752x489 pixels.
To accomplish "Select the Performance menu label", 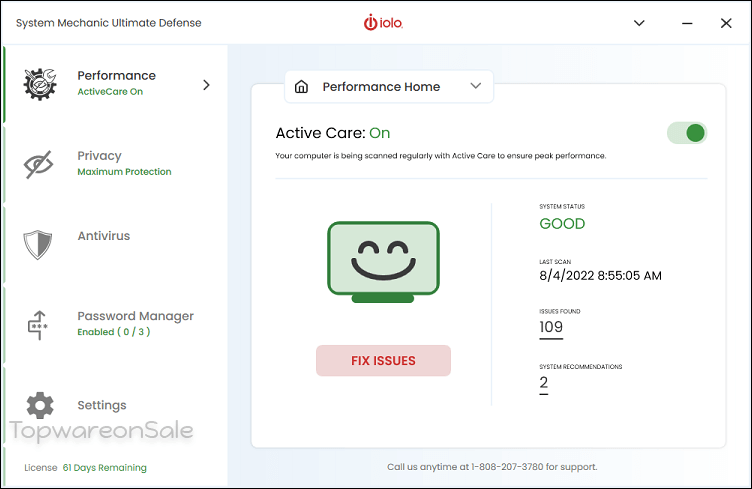I will tap(117, 76).
